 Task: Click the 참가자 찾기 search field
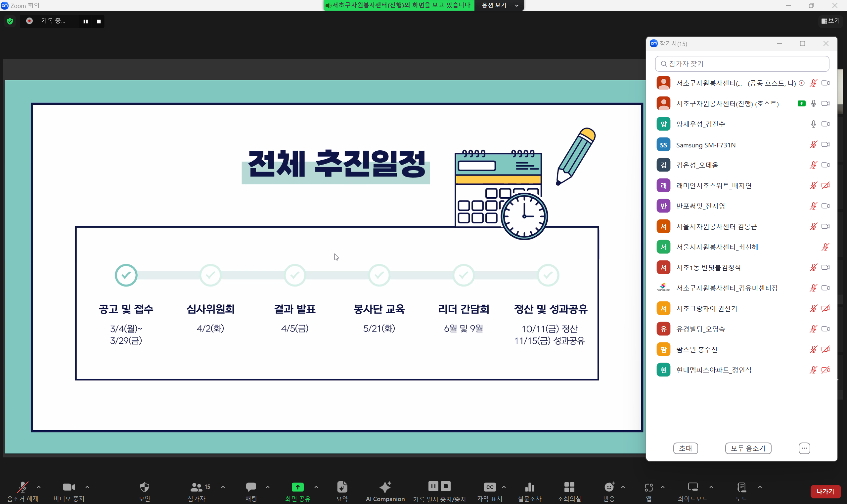point(742,64)
